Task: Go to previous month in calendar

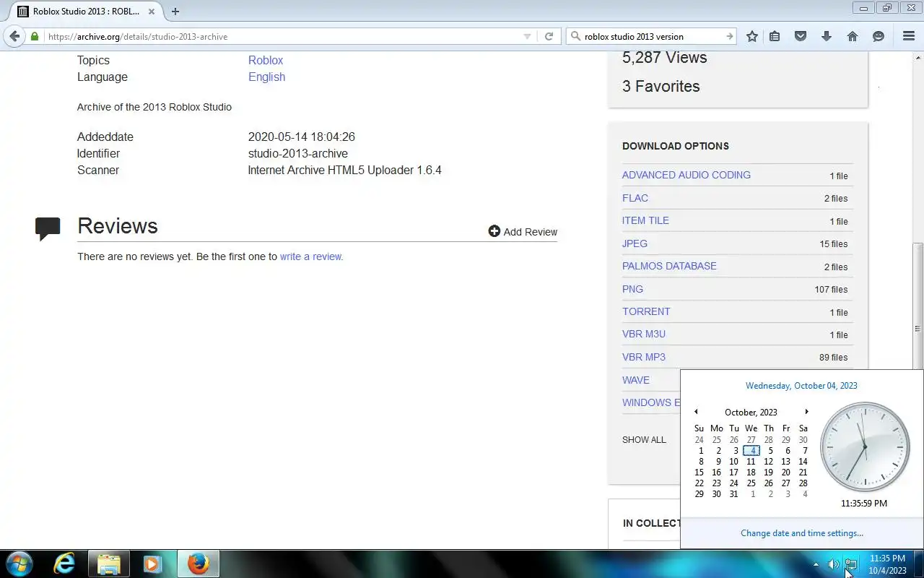Action: pyautogui.click(x=696, y=412)
